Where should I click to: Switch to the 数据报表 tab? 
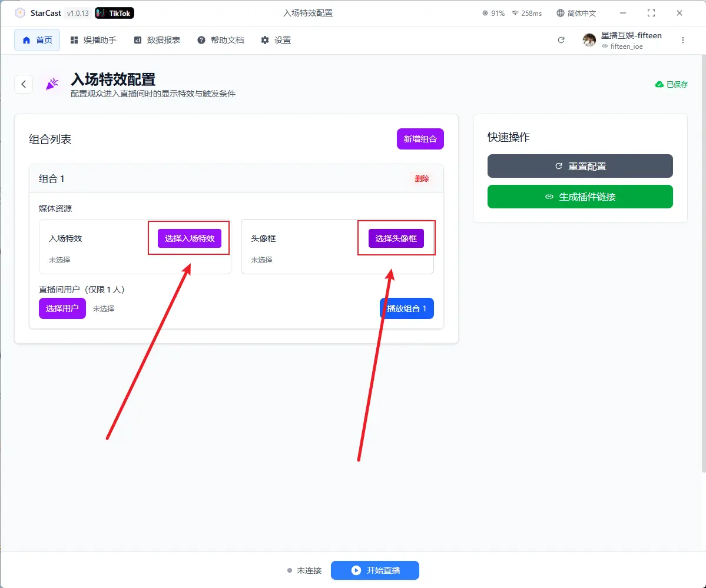coord(157,40)
